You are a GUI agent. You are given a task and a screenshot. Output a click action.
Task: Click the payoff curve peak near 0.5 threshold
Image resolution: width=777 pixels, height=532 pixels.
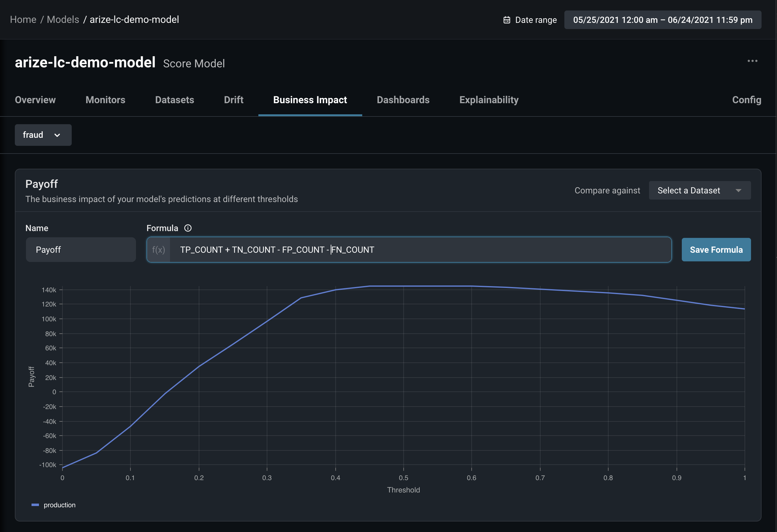(404, 286)
